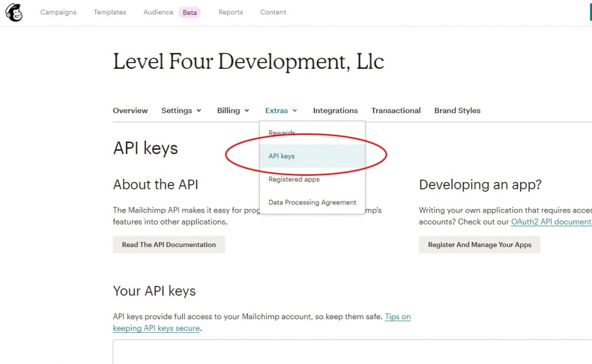Expand the Billing dropdown

(x=233, y=110)
